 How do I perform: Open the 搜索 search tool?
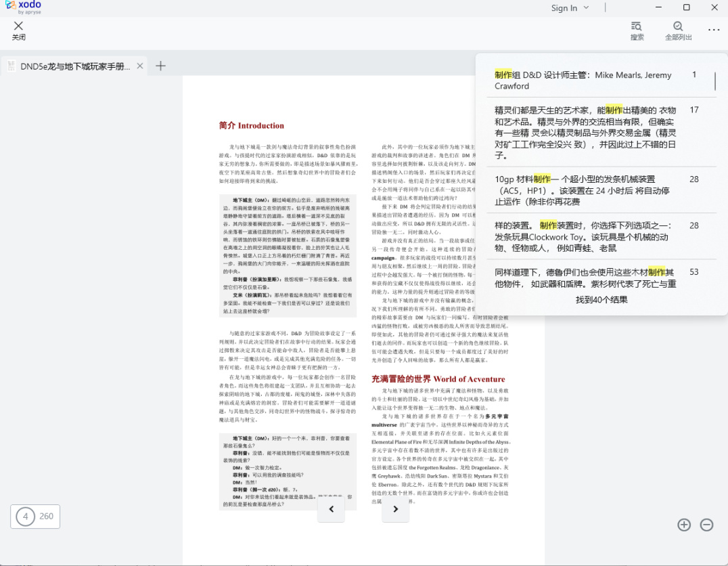point(637,30)
